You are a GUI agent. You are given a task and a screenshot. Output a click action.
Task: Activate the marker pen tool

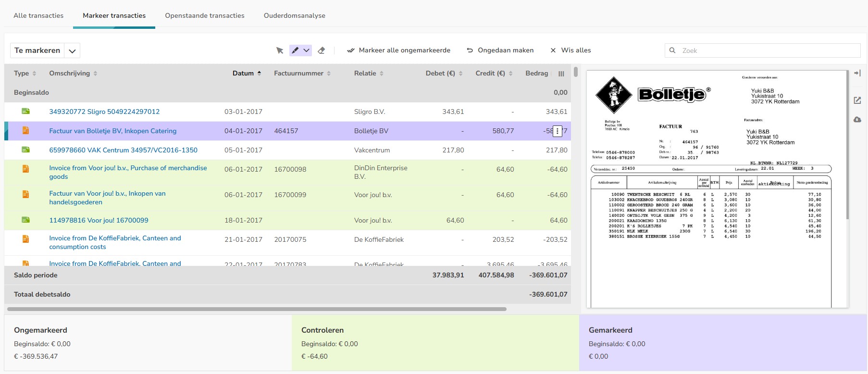tap(295, 50)
